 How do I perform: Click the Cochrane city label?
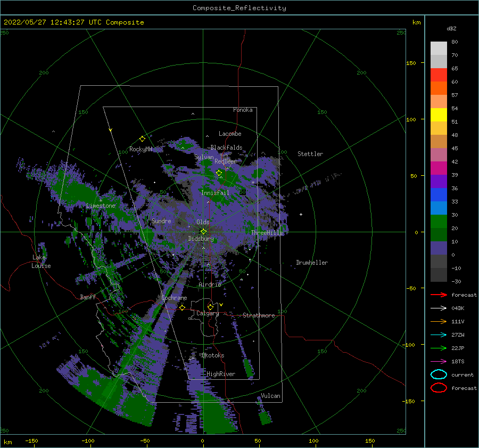[174, 298]
